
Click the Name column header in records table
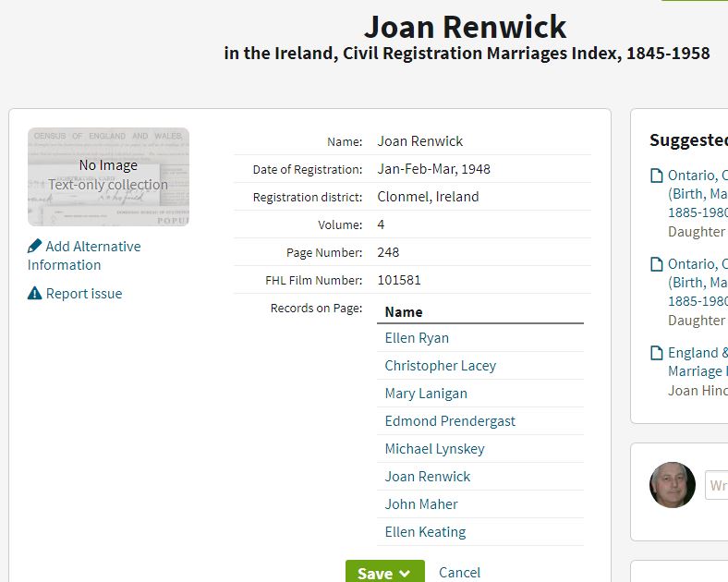coord(404,312)
